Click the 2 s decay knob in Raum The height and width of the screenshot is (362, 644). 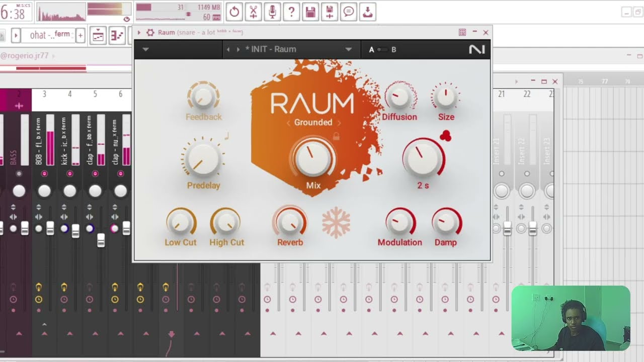point(423,158)
